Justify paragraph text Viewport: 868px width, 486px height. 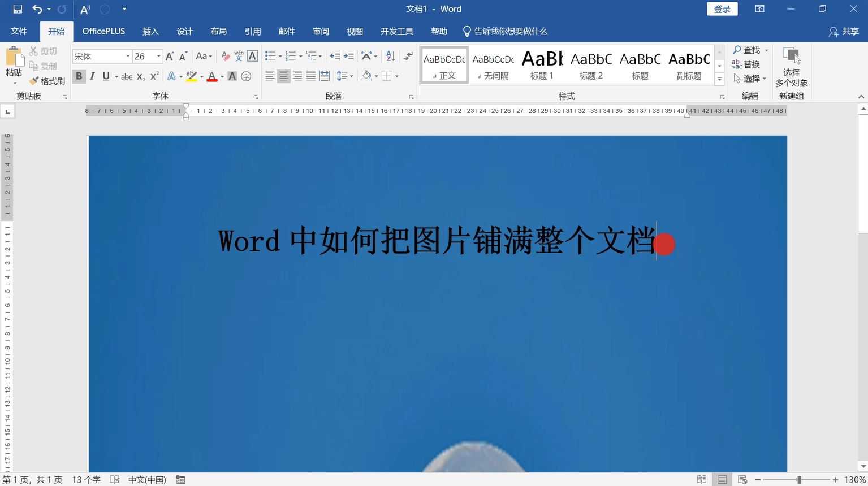(x=311, y=76)
